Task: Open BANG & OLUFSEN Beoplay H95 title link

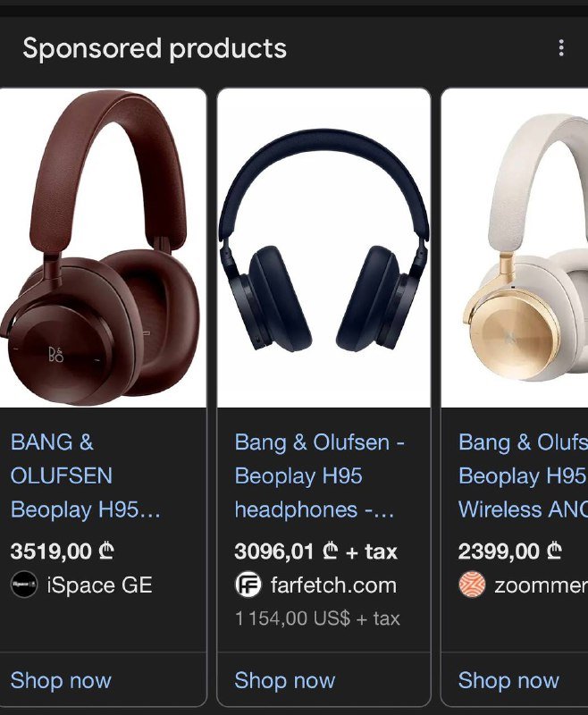Action: (x=85, y=475)
